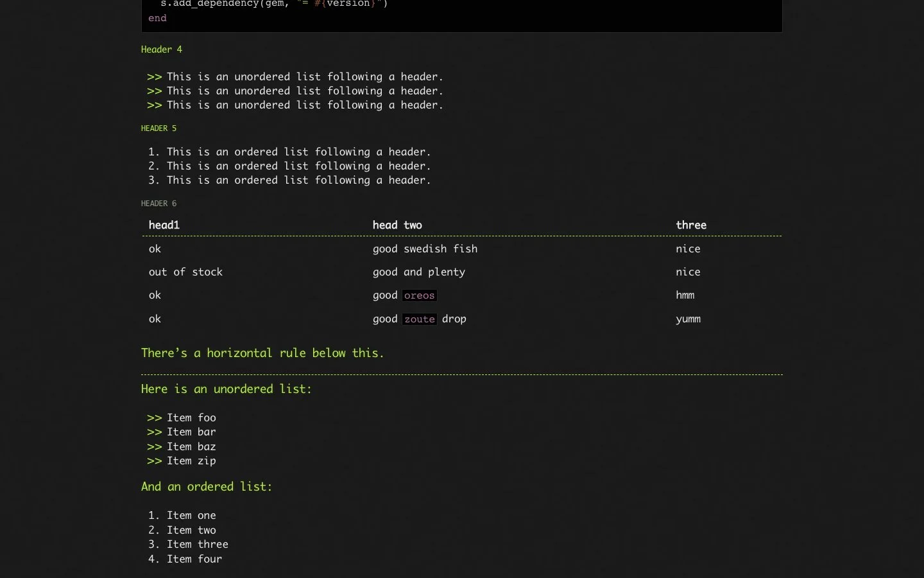Click the 'three' table column header
This screenshot has height=578, width=924.
coord(691,225)
